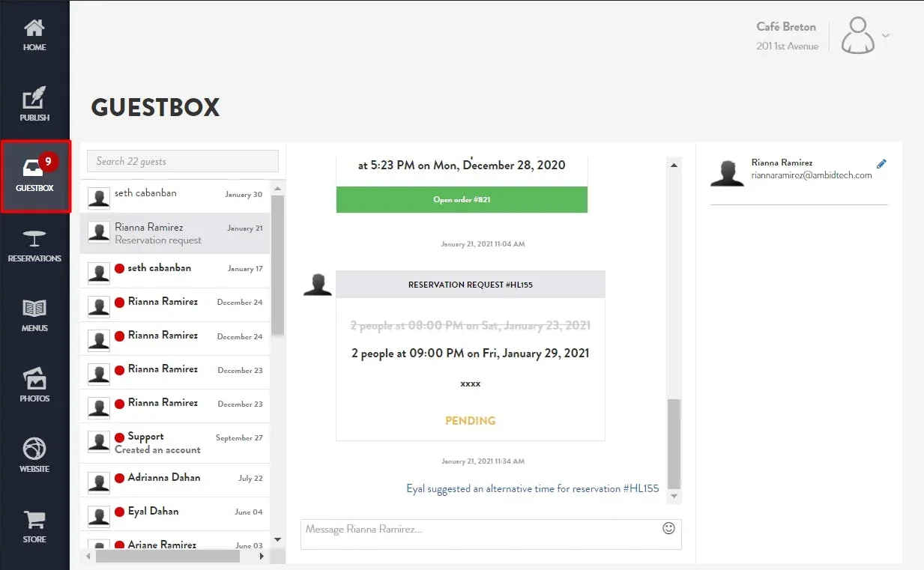Open the Photos section

tap(34, 386)
